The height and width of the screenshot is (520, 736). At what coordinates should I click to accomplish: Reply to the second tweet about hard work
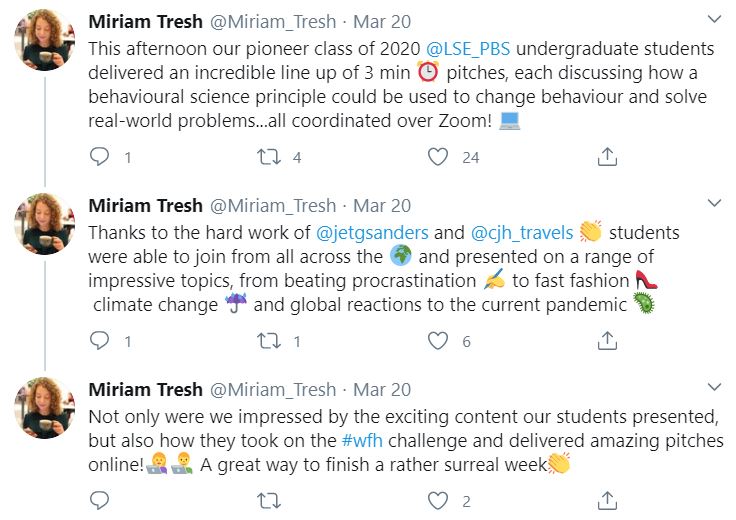point(99,341)
